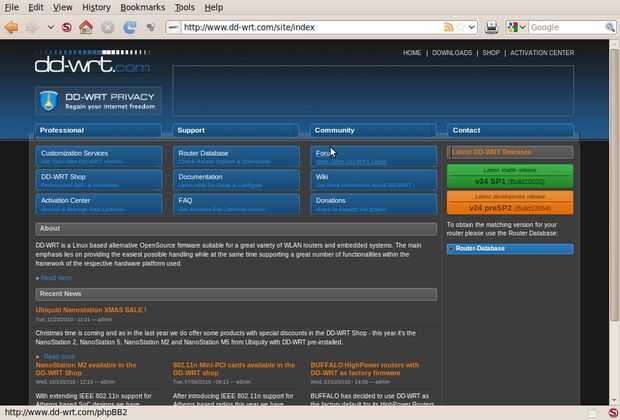Screen dimensions: 620x420
Task: Click the Print toolbar icon
Action: coord(491,27)
